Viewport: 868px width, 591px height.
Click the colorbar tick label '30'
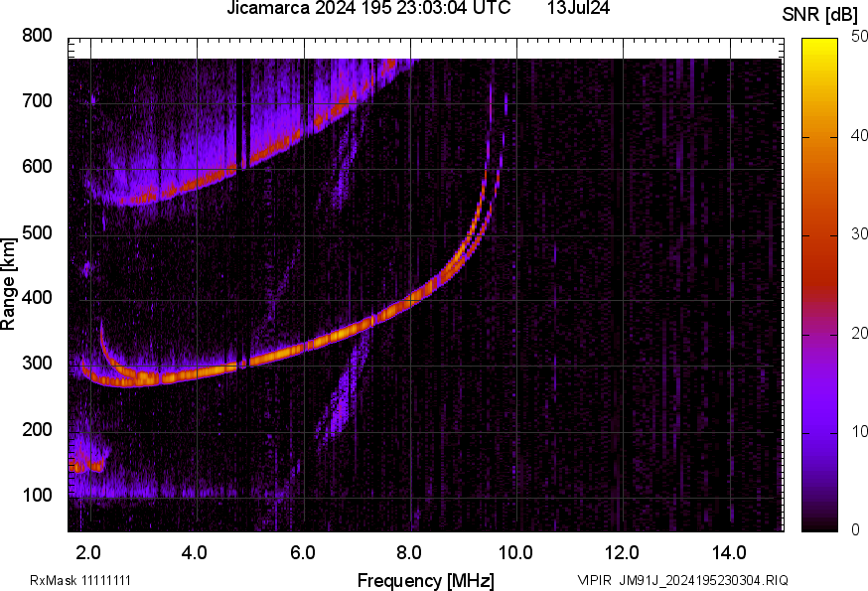click(859, 234)
